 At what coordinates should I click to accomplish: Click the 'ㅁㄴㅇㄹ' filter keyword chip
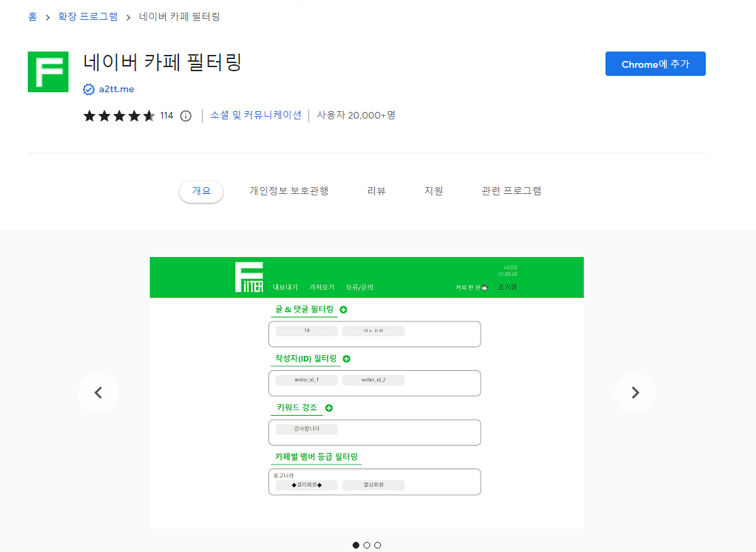point(373,331)
